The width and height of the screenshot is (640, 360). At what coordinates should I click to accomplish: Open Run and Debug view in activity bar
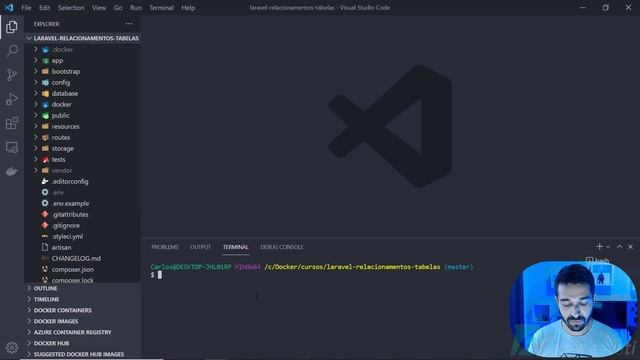click(12, 99)
